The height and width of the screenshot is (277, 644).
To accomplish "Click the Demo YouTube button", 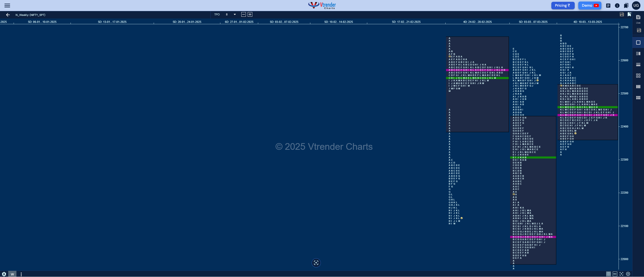I will tap(590, 5).
